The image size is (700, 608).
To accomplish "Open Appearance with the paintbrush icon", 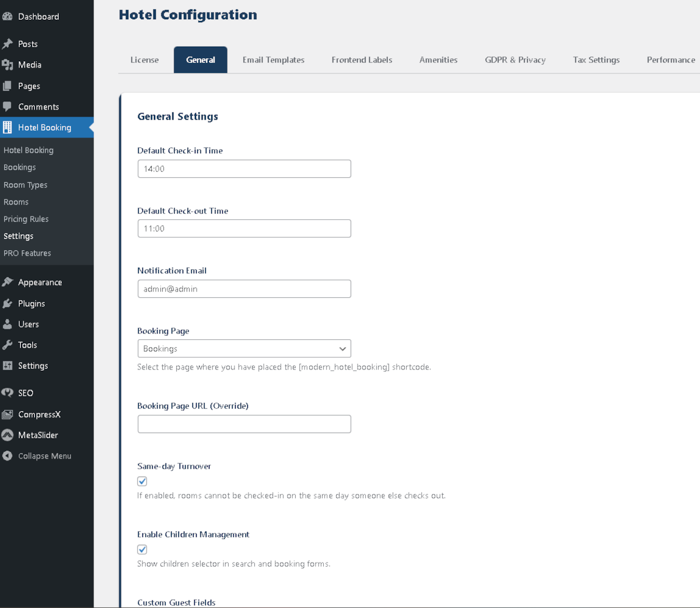I will tap(8, 282).
